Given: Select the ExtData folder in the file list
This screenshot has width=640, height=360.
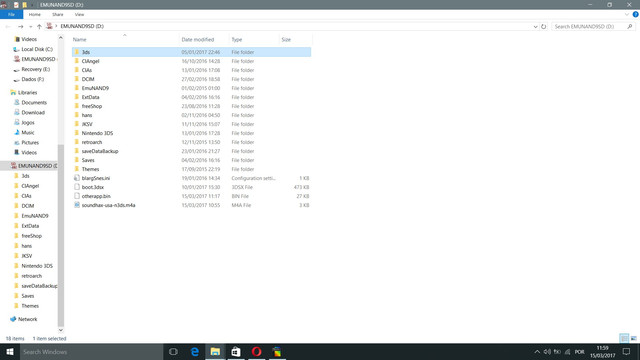Looking at the screenshot, I should point(191,97).
